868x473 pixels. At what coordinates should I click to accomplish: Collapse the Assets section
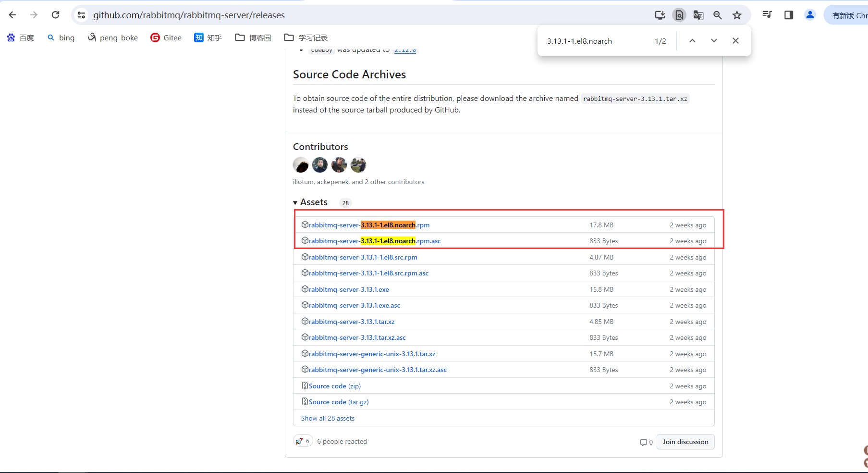pyautogui.click(x=310, y=202)
